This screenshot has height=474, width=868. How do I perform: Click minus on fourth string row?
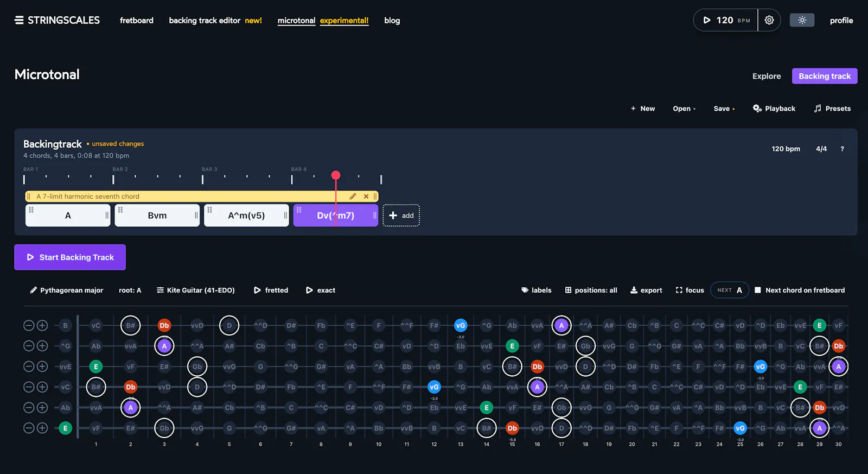click(x=29, y=387)
